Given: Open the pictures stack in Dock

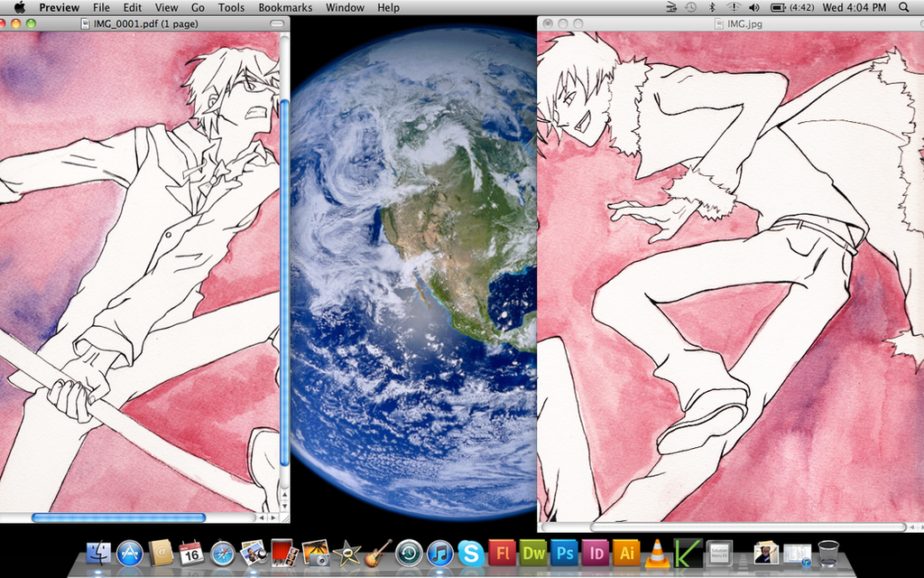Looking at the screenshot, I should point(766,554).
